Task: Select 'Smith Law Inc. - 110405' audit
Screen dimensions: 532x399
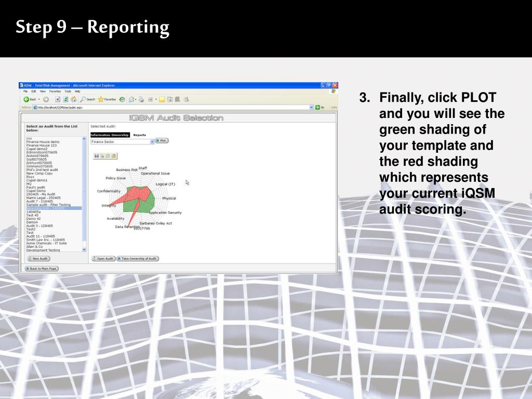Action: point(46,240)
